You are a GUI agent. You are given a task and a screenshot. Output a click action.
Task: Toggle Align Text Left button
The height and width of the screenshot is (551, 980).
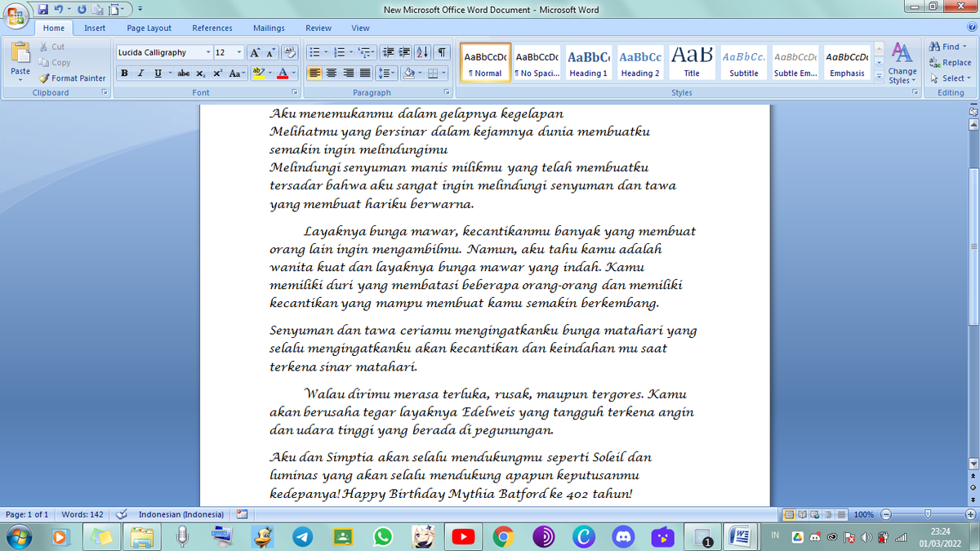[x=314, y=73]
